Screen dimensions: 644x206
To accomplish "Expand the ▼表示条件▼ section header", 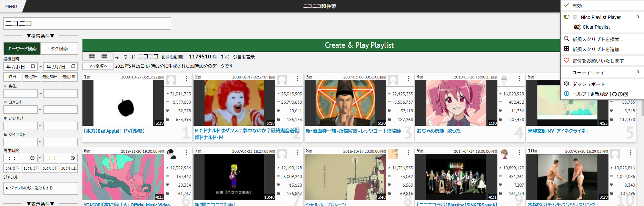I will click(40, 204).
